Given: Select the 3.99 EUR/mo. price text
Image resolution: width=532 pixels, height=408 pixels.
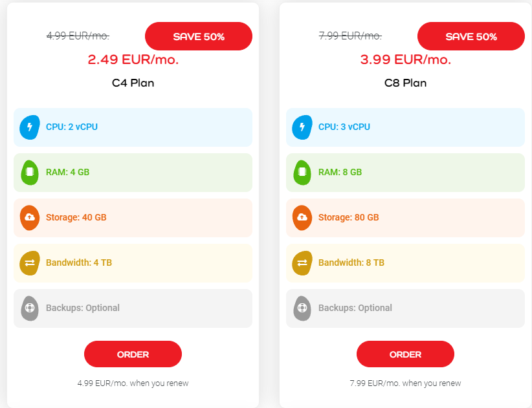Looking at the screenshot, I should pyautogui.click(x=405, y=60).
